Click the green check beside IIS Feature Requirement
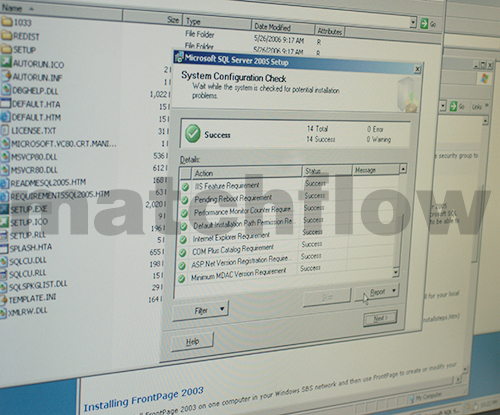500x415 pixels. point(185,187)
